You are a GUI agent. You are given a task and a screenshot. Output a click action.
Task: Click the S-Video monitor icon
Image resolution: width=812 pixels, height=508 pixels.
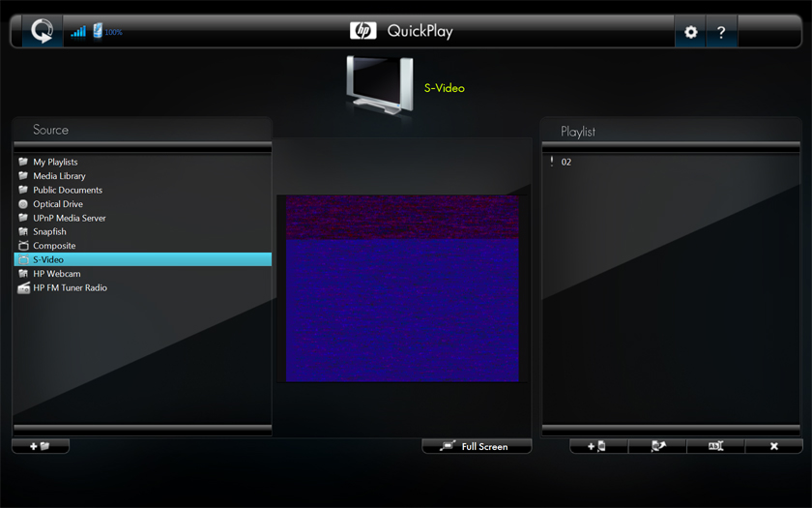[x=380, y=85]
